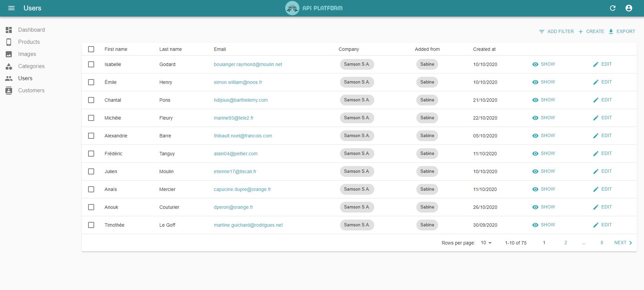This screenshot has height=290, width=644.
Task: Sort by Last name column header
Action: pyautogui.click(x=171, y=49)
